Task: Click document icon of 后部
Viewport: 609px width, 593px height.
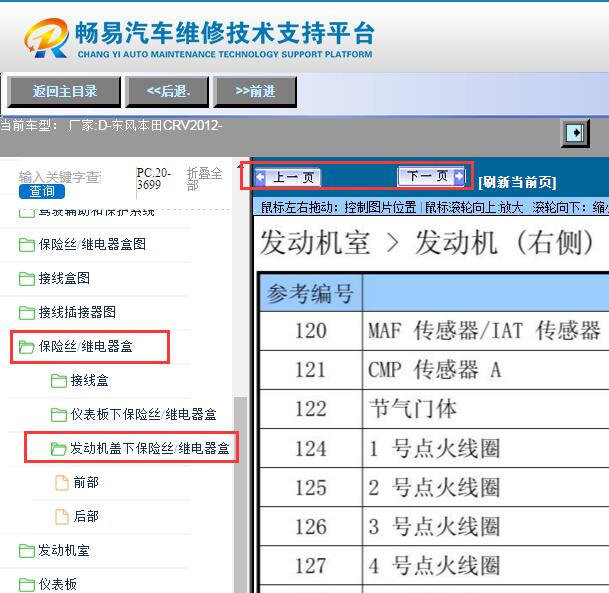Action: (62, 517)
